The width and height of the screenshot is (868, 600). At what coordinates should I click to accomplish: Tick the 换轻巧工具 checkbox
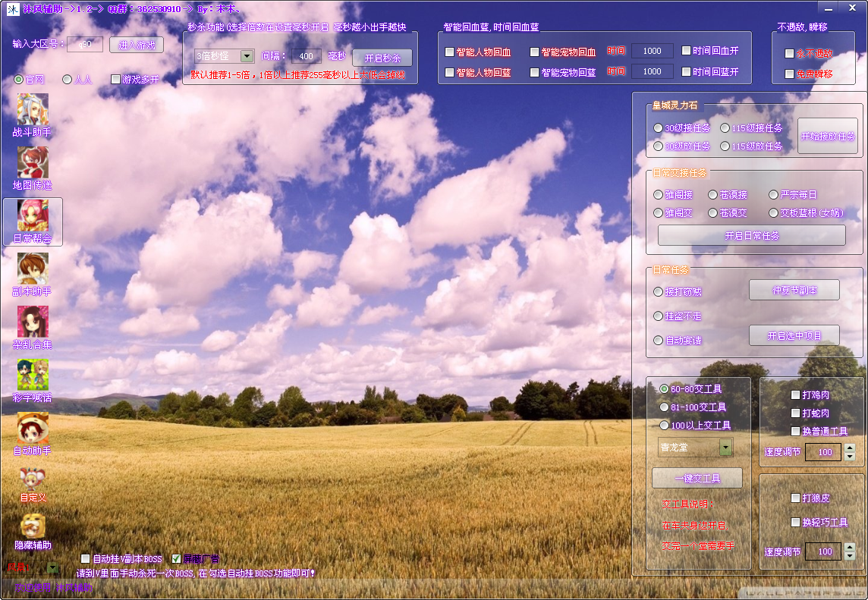[795, 523]
